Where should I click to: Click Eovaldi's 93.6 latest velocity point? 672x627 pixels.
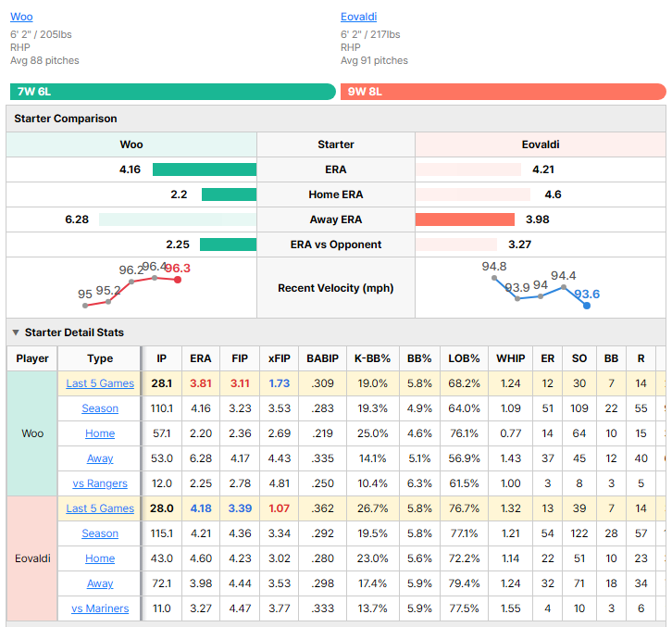pos(587,306)
